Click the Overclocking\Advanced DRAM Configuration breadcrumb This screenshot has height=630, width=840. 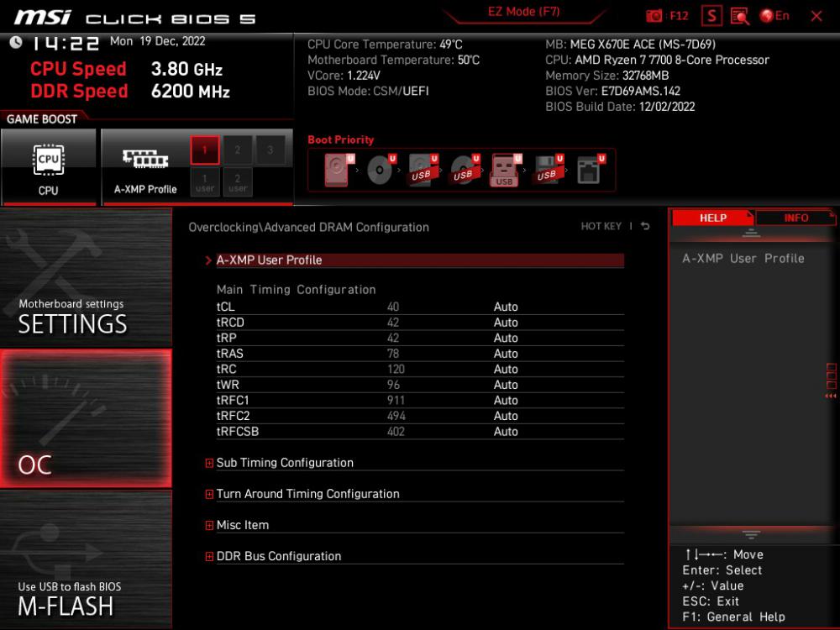click(308, 227)
